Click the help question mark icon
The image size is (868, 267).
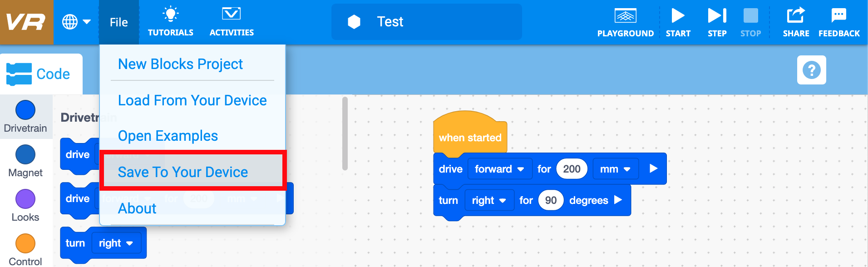pos(811,70)
